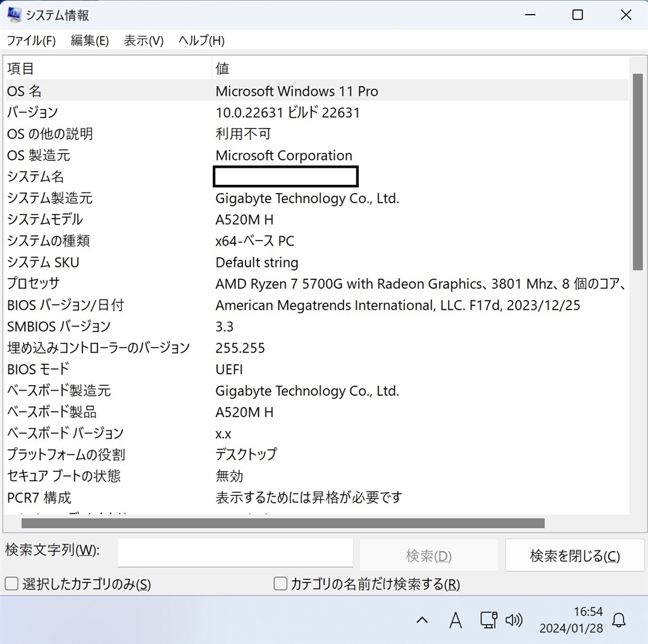Select the システム名 row label
The height and width of the screenshot is (644, 648).
click(35, 177)
